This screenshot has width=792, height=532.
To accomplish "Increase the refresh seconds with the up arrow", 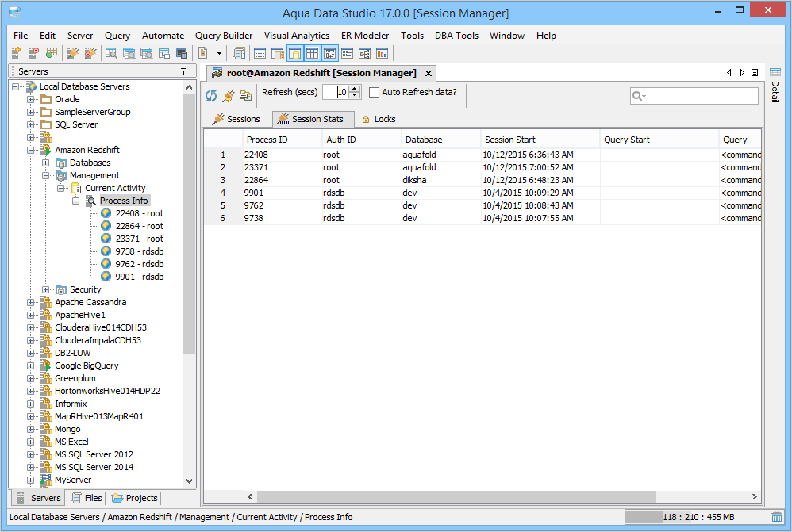I will 355,89.
